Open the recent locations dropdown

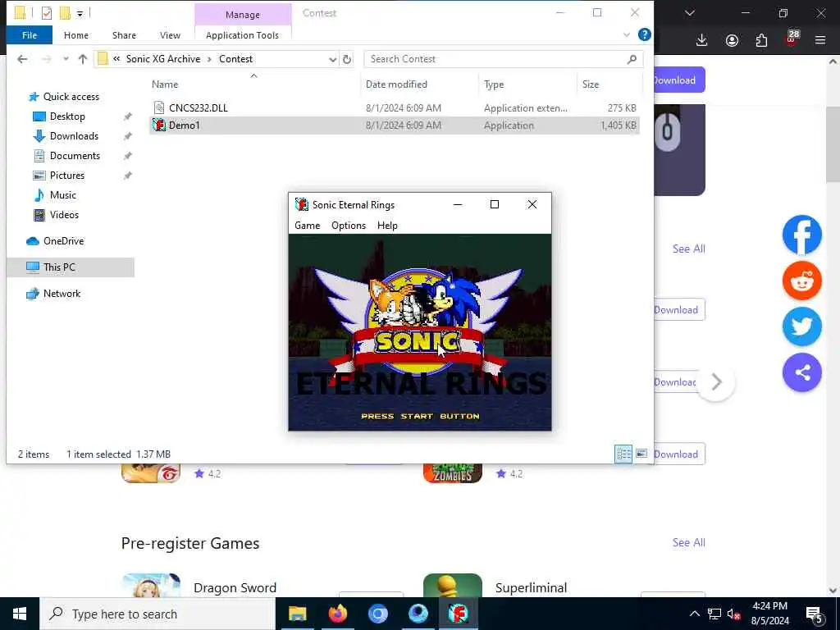[66, 59]
